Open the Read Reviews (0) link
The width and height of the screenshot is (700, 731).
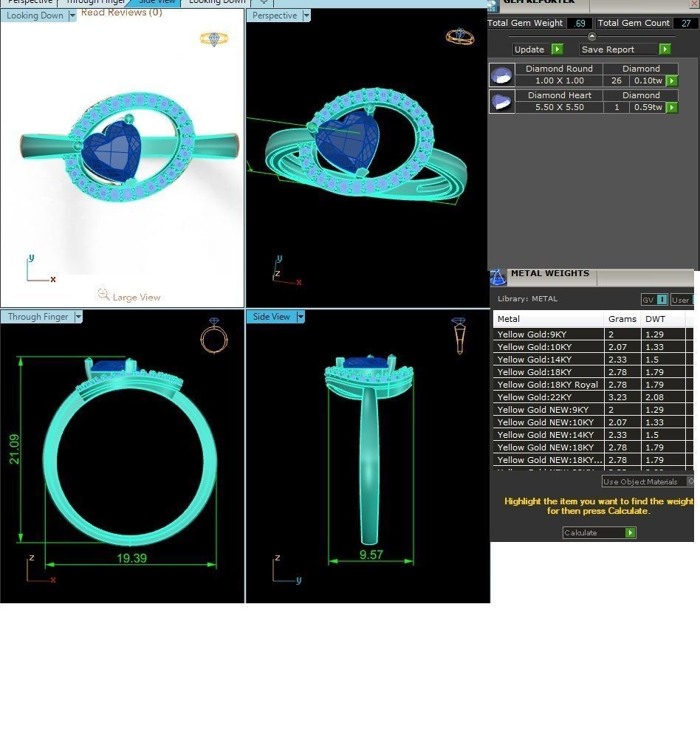(122, 13)
